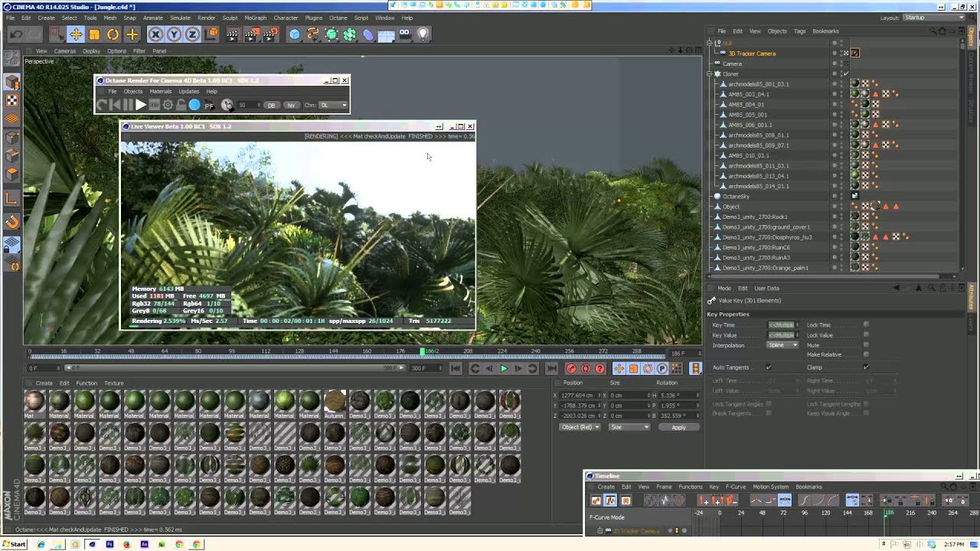Select the Scale tool in the top toolbar
980x551 pixels.
pyautogui.click(x=94, y=34)
